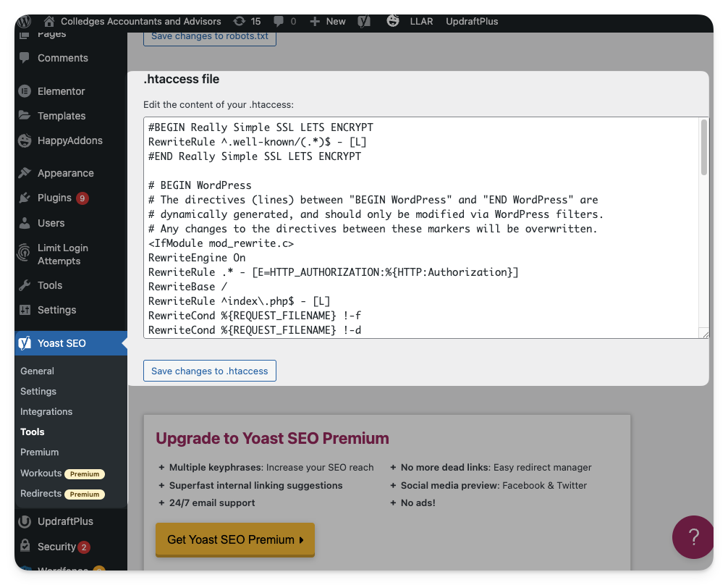Click the purple help question mark button
Screen dimensions: 728x585
[693, 537]
